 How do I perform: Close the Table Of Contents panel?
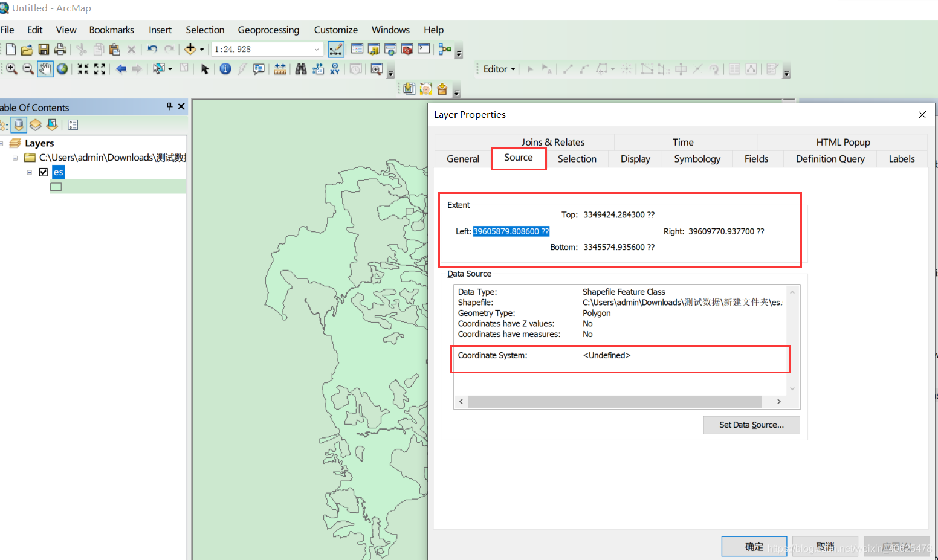coord(181,106)
